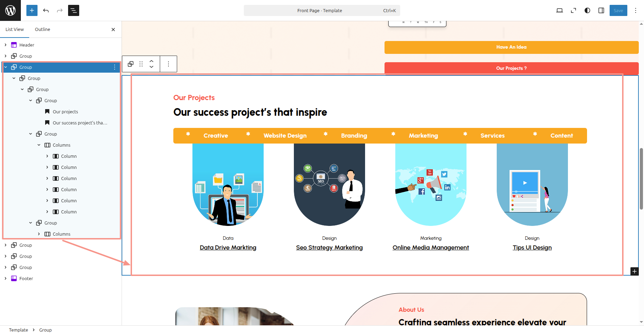This screenshot has width=644, height=334.
Task: Move the selected block up
Action: (x=151, y=61)
